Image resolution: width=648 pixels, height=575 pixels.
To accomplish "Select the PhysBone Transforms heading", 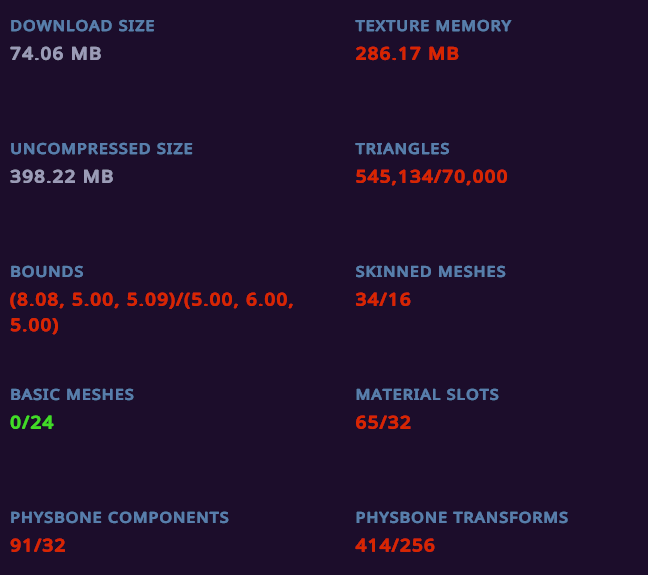I will [x=462, y=518].
